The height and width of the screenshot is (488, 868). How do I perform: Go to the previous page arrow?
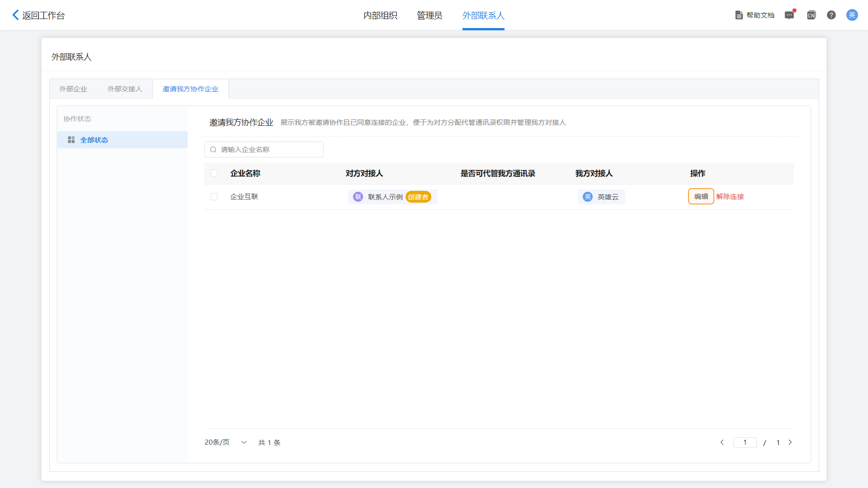tap(722, 442)
